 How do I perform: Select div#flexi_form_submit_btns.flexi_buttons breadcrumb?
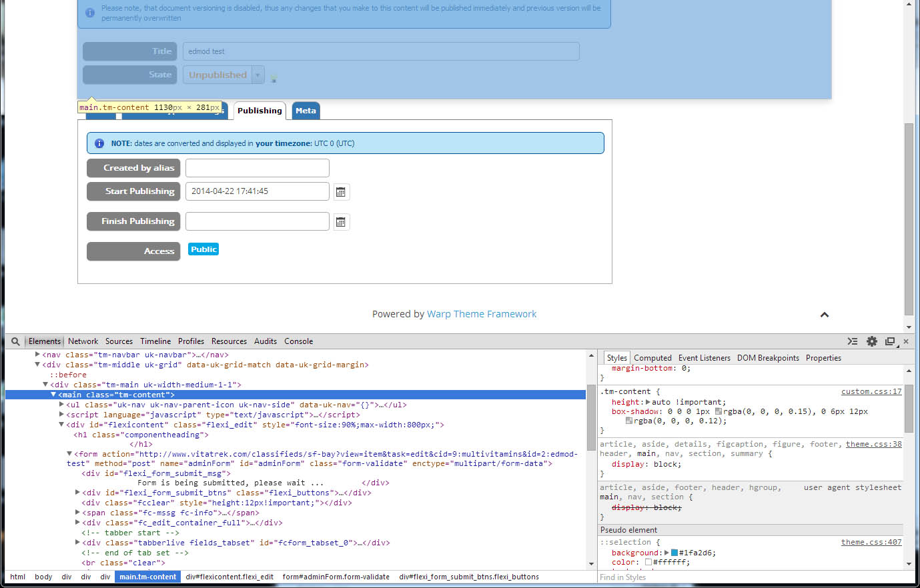(x=469, y=577)
